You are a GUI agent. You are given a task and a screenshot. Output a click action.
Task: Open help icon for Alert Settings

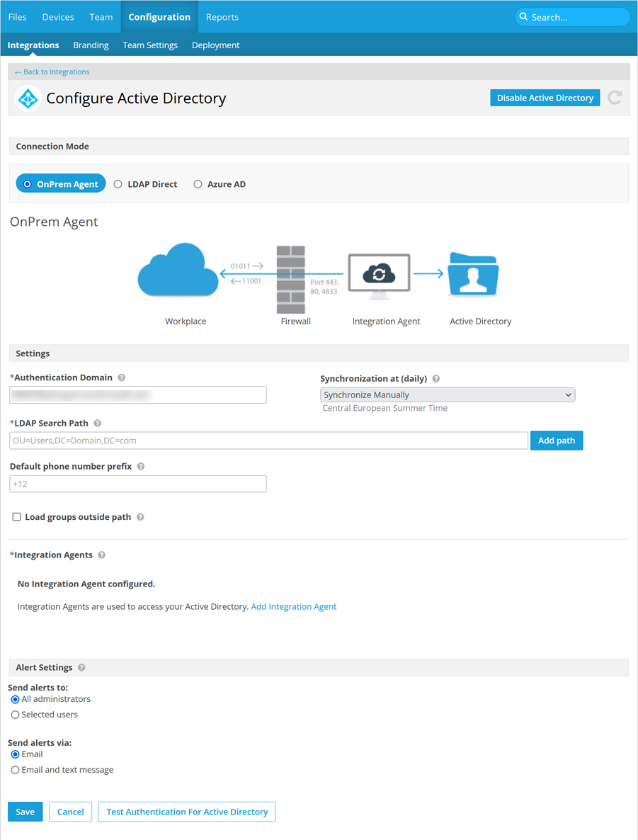tap(81, 667)
